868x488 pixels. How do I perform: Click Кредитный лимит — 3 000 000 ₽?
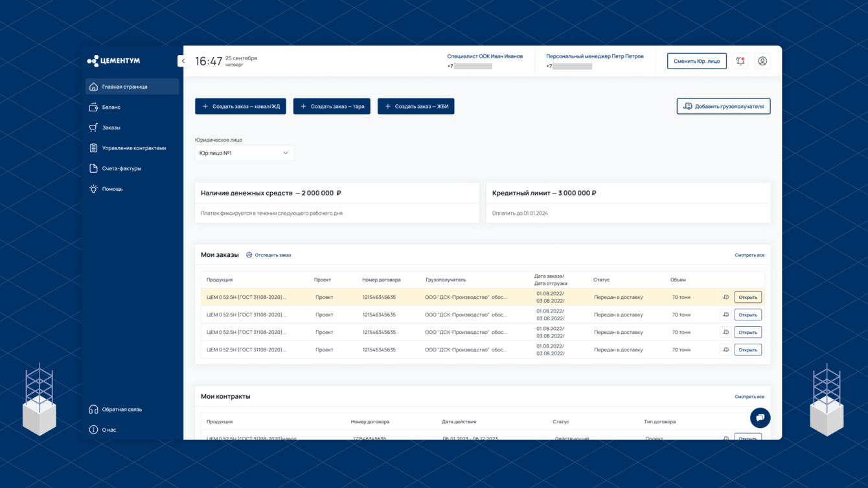coord(544,193)
